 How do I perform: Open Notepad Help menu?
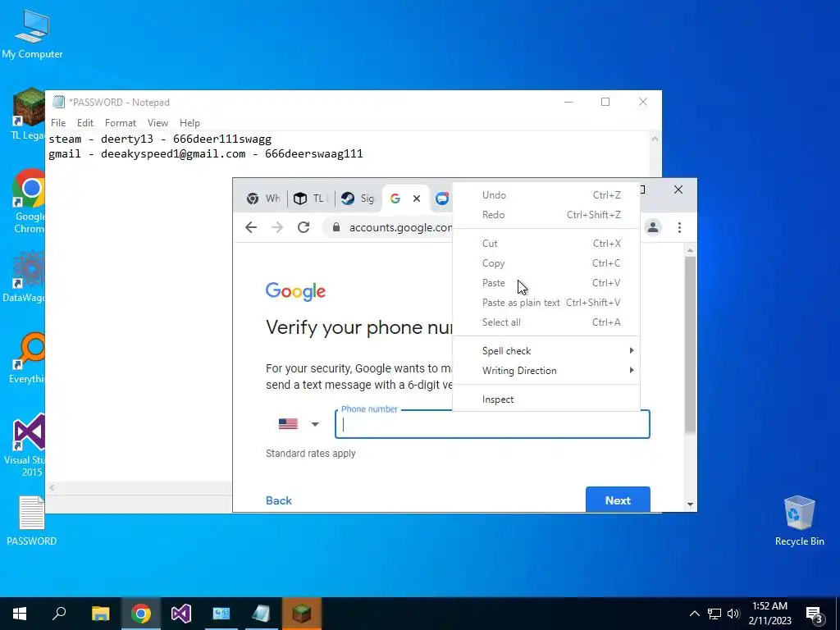click(x=189, y=123)
